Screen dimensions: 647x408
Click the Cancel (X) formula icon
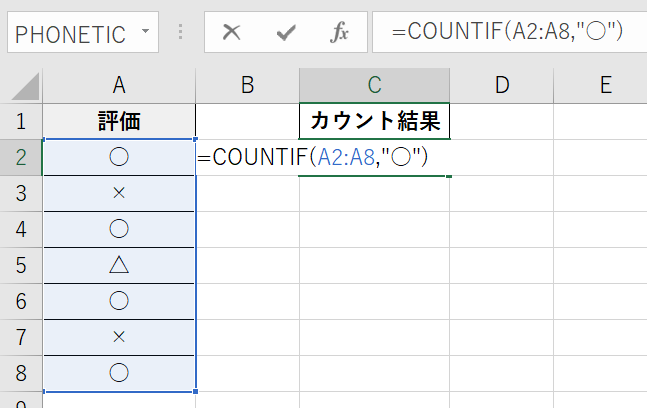[x=232, y=32]
